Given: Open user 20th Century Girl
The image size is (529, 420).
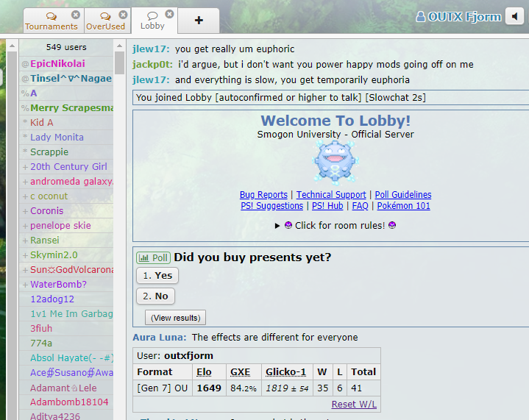Looking at the screenshot, I should point(66,167).
